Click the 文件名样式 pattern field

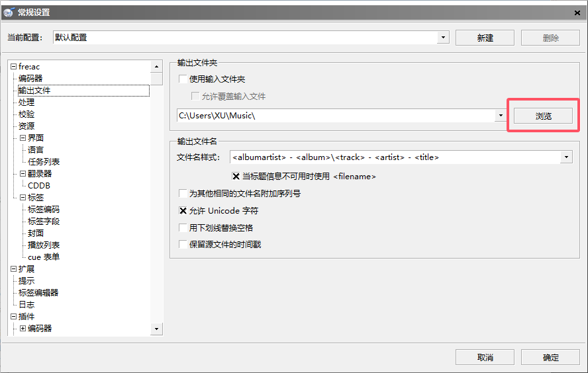(395, 157)
